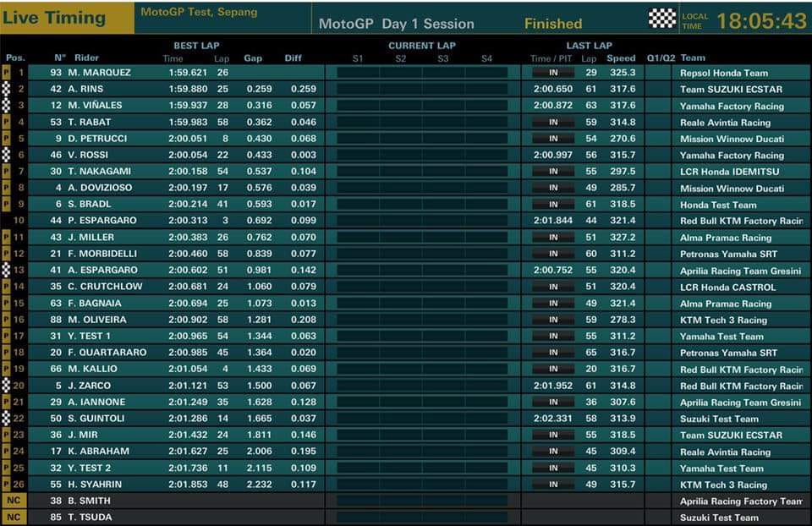Click rider name M. KALLIO
Screen dimensions: 812x526
point(93,370)
